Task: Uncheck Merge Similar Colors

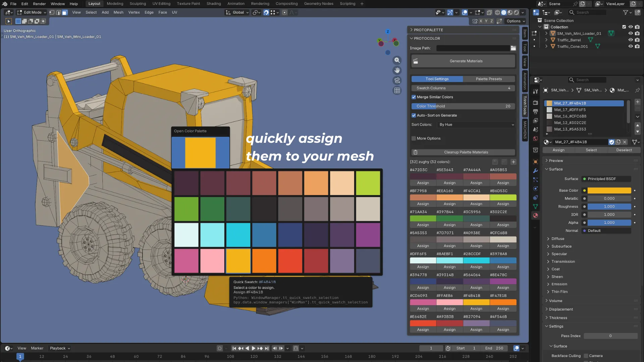Action: [414, 97]
